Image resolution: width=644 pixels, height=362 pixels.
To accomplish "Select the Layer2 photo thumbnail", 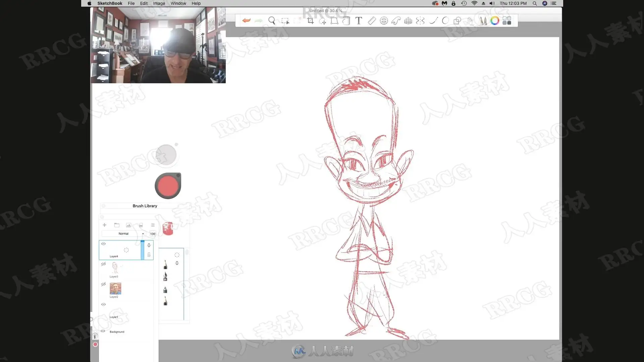I will (x=115, y=288).
